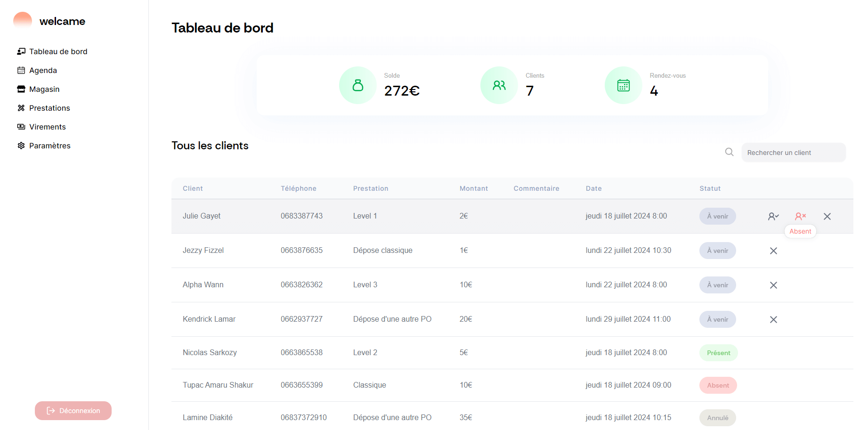
Task: Cancel Kendrick Lamar's appointment
Action: pos(773,319)
